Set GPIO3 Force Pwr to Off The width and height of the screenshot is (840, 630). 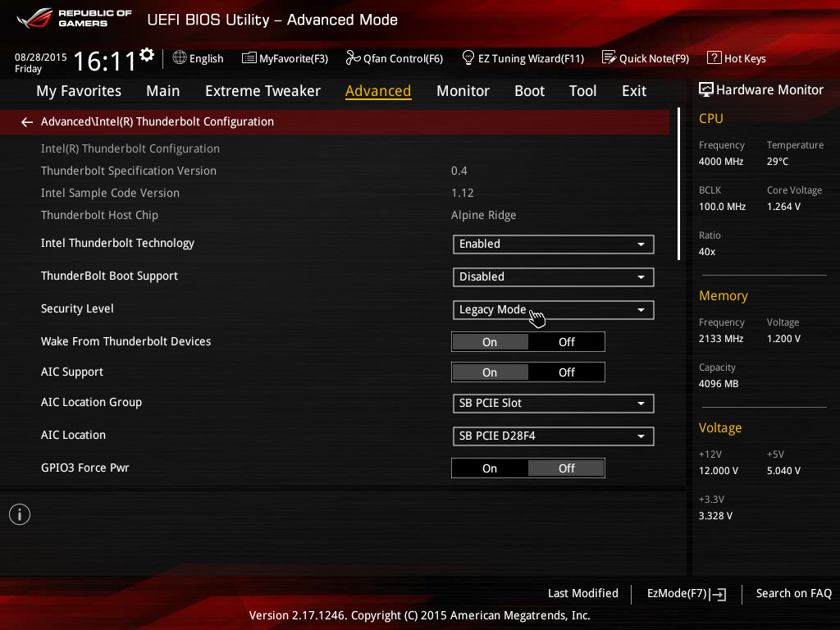click(x=566, y=468)
